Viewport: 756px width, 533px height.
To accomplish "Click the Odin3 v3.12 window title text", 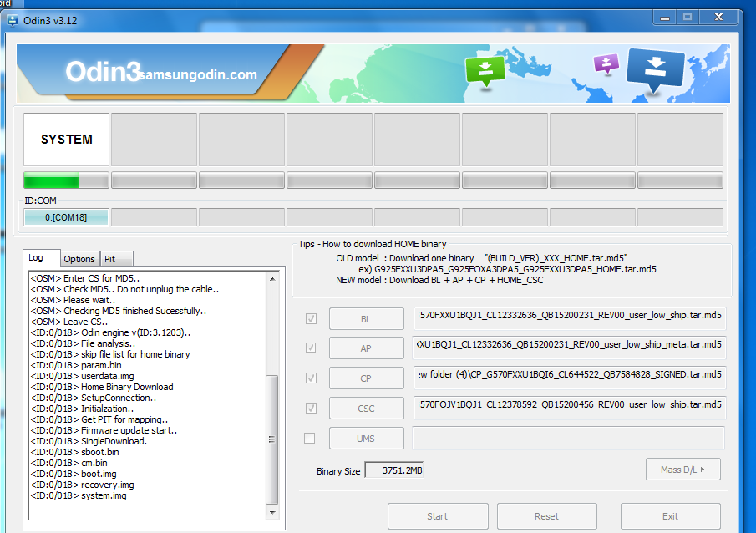I will [x=50, y=21].
